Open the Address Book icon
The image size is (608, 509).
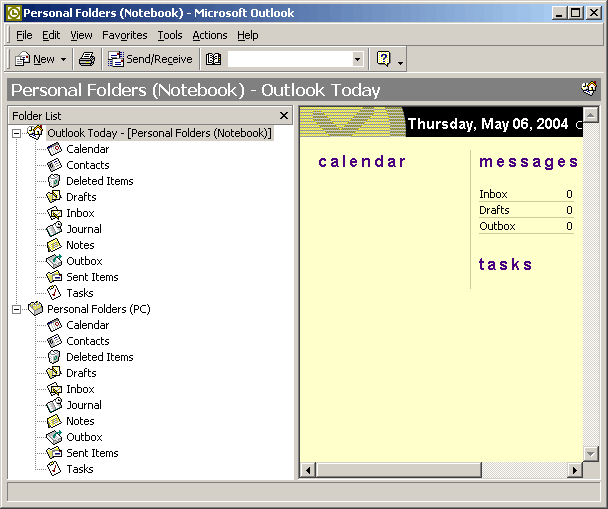[213, 59]
